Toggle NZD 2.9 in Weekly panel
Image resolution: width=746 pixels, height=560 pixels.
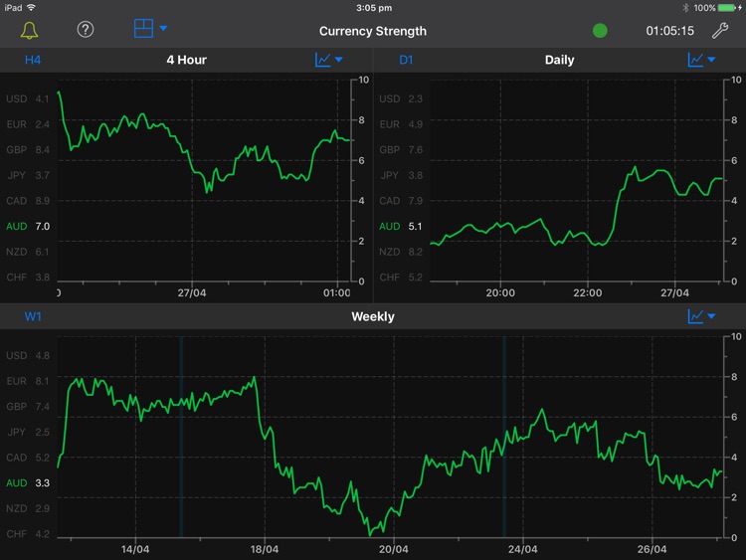tap(28, 508)
